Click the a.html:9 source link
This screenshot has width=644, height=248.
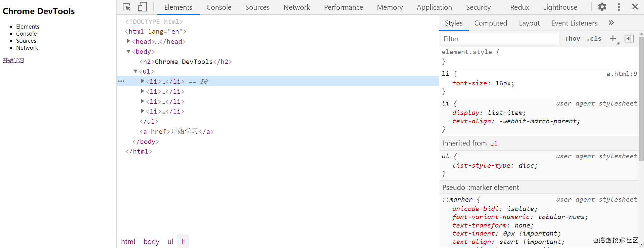click(x=622, y=74)
